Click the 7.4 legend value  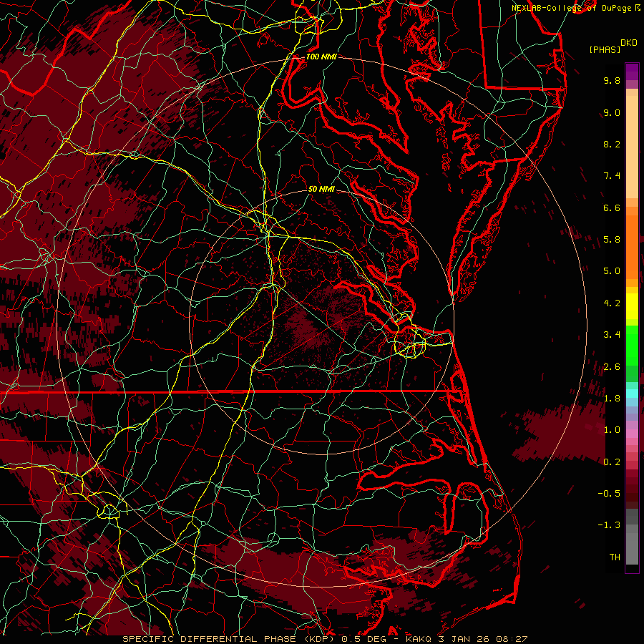[612, 176]
